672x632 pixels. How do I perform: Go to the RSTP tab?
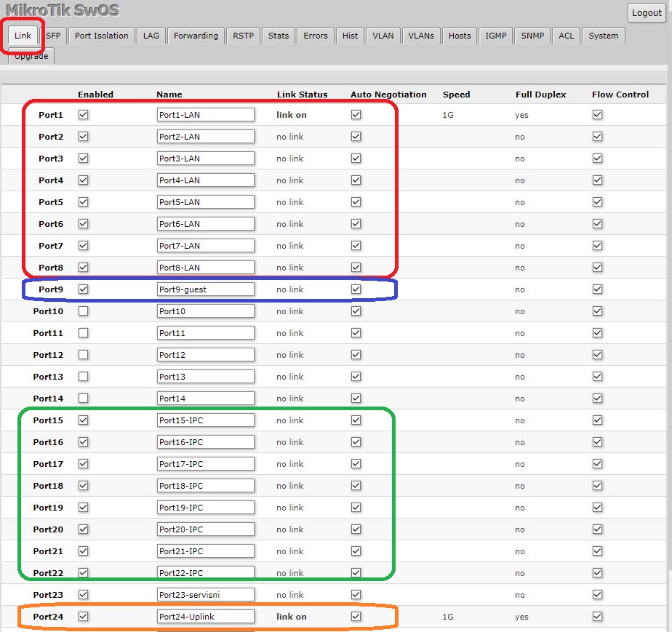243,36
